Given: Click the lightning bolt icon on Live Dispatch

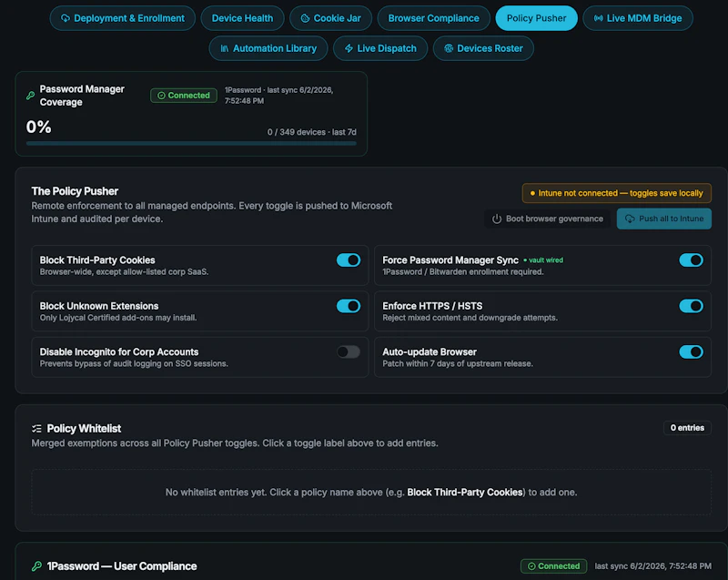Looking at the screenshot, I should coord(349,48).
